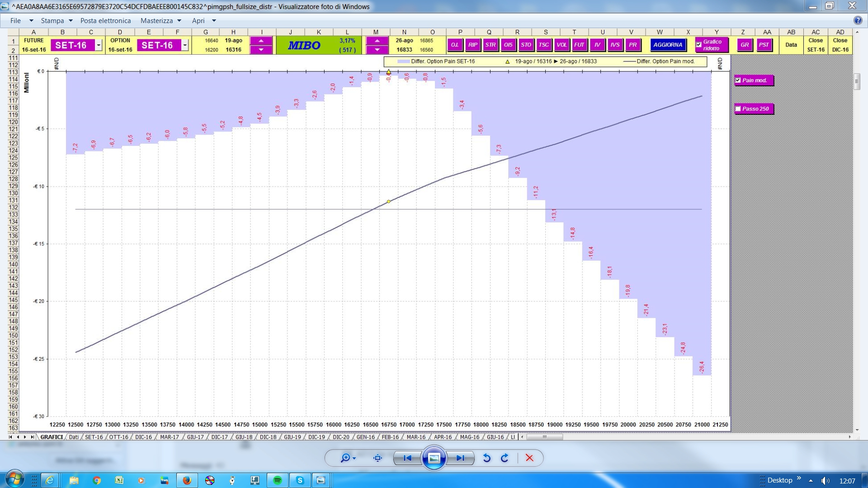The width and height of the screenshot is (868, 488).
Task: Click the blue help question mark icon
Action: 858,20
